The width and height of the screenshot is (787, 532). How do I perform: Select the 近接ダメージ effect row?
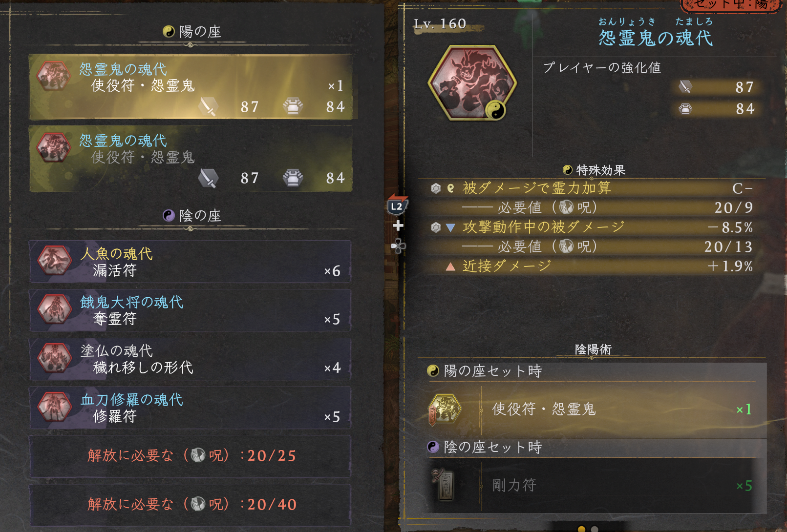(x=592, y=266)
